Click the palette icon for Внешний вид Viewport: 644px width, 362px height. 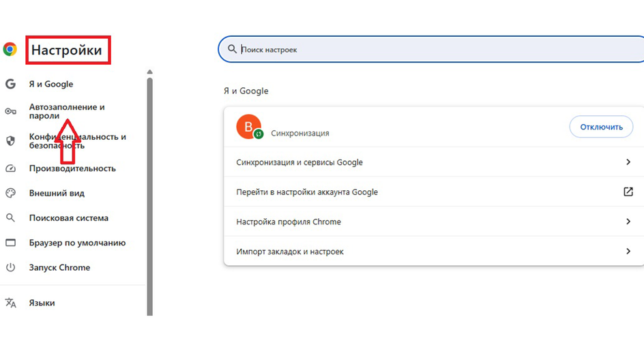click(10, 193)
